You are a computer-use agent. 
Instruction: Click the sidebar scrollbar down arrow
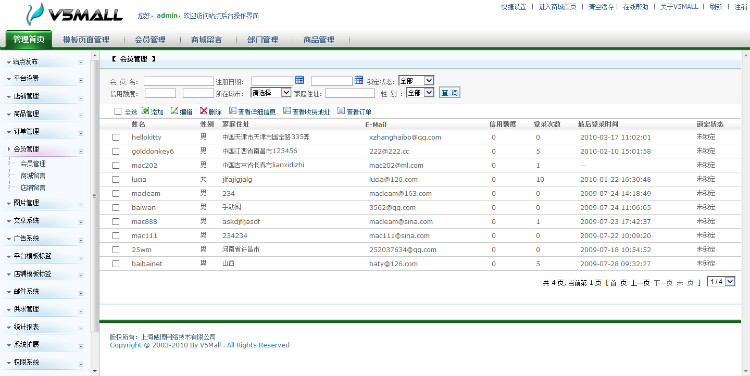pos(95,371)
